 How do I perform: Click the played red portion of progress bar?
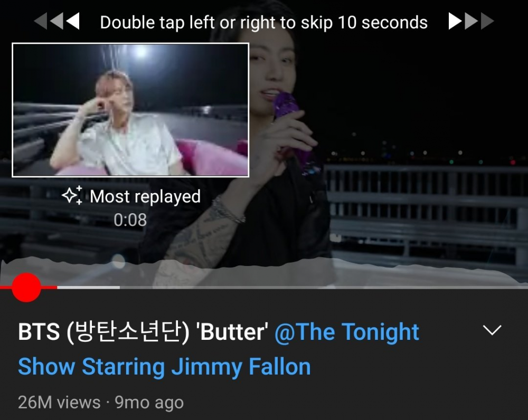29,288
